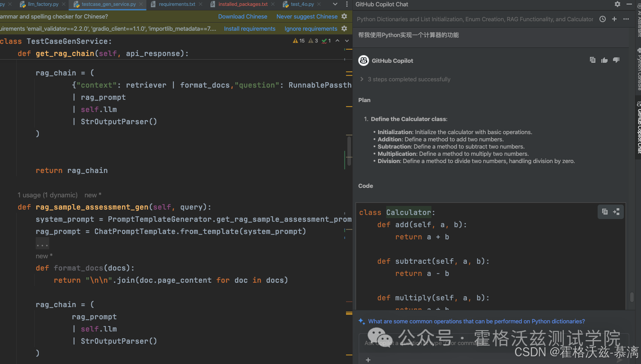Copy the Calculator code block

605,211
